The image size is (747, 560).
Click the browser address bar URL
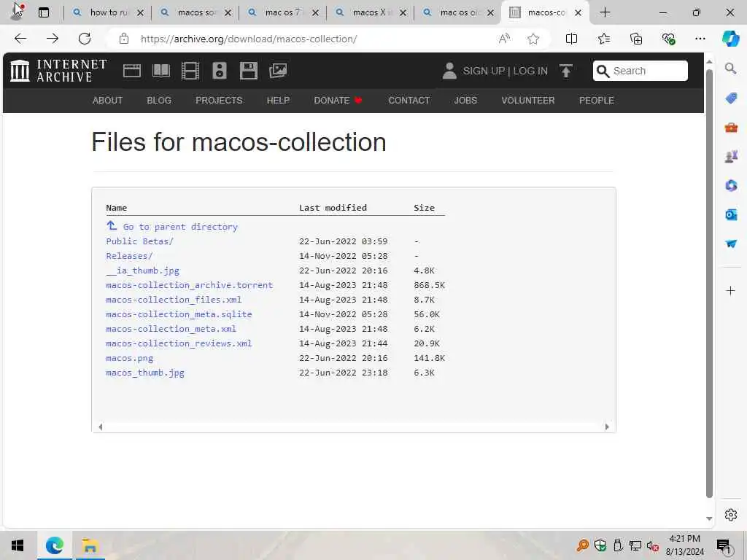click(249, 39)
